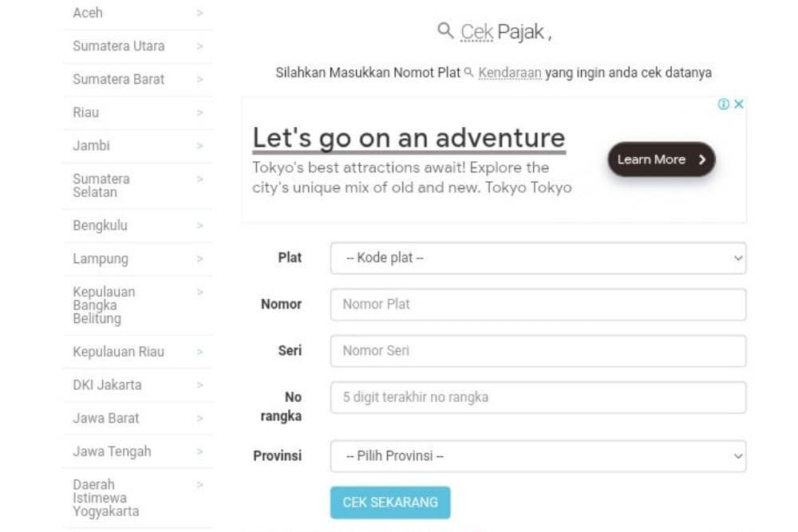Viewport: 798px width, 532px height.
Task: Close the ad with the X icon
Action: [739, 104]
